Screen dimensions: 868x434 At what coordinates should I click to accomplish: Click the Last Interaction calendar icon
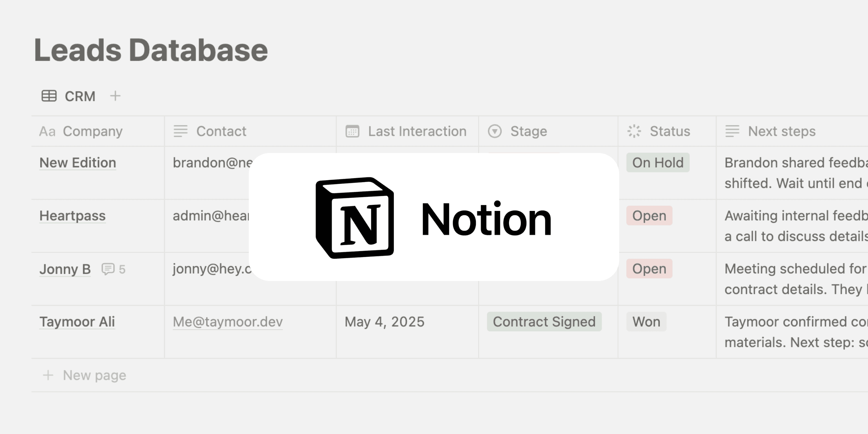click(x=352, y=131)
